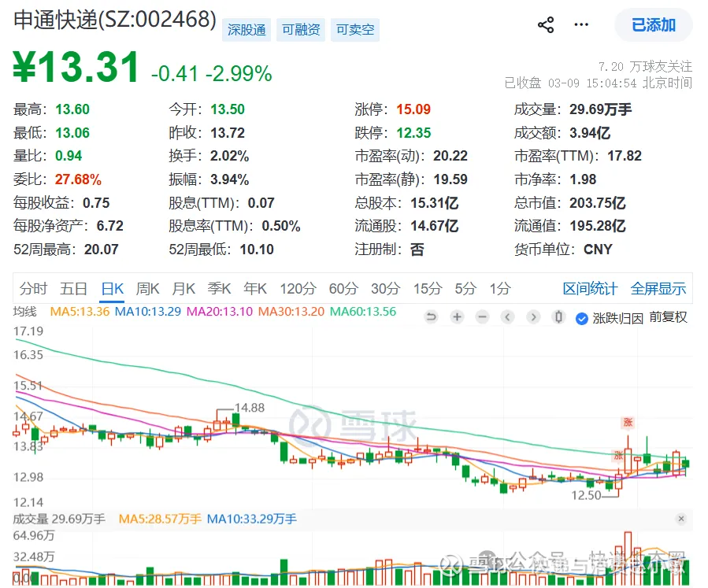Click the 委比 value 27.68%
Image resolution: width=708 pixels, height=588 pixels.
pos(78,179)
